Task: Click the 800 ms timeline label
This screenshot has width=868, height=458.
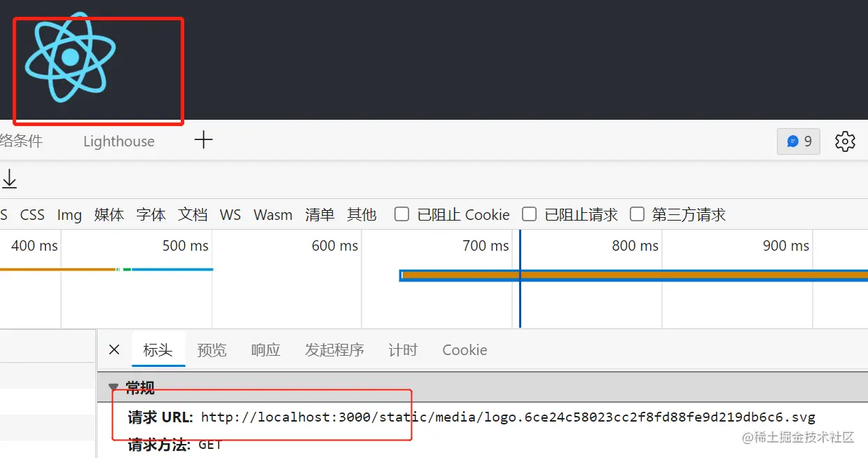Action: 635,246
